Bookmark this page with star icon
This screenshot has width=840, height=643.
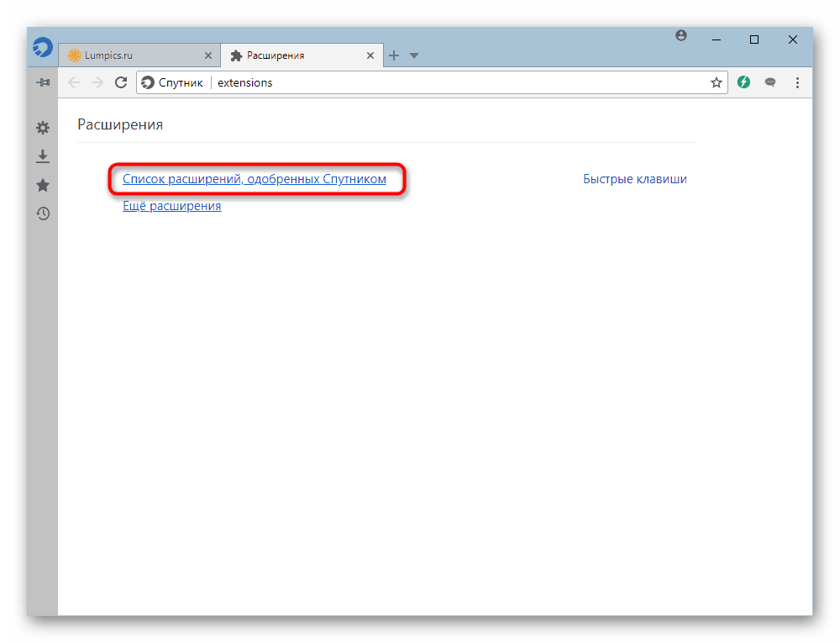pos(717,82)
